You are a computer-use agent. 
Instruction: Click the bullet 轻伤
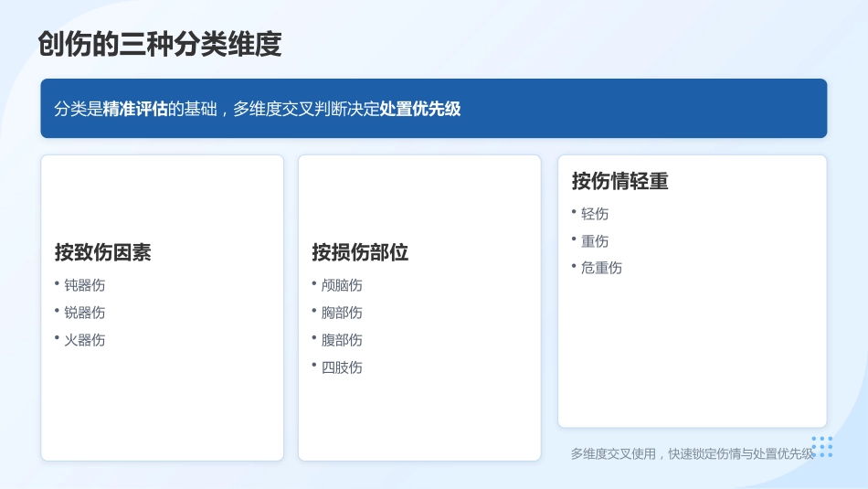(x=595, y=214)
